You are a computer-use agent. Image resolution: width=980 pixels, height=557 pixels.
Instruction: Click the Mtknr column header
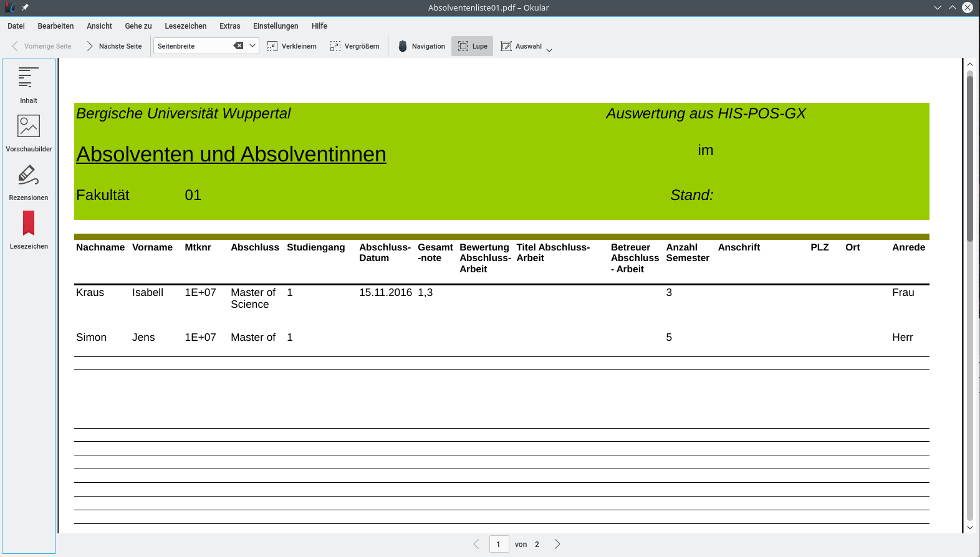[198, 247]
